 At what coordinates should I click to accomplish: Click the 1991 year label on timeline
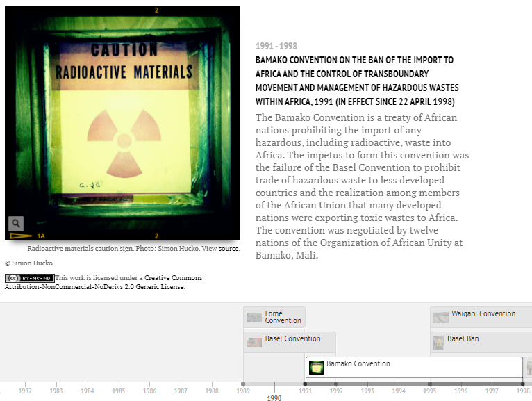pos(305,391)
